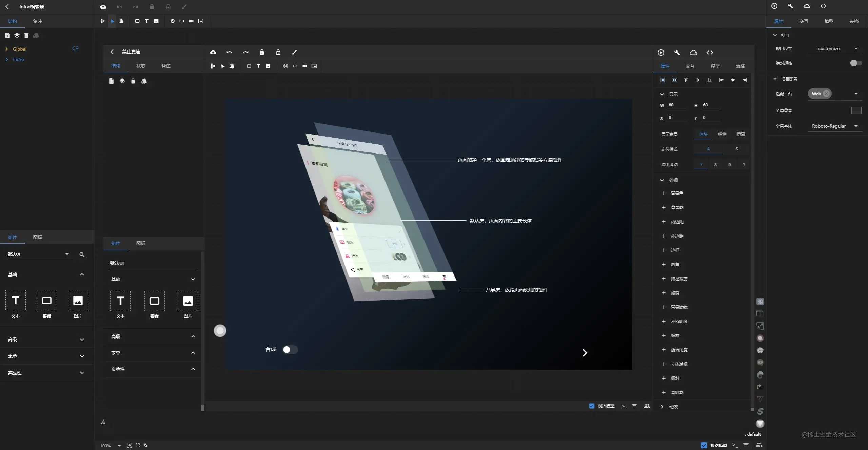Viewport: 868px width, 450px height.
Task: Click the cloud upload icon beside iofod title
Action: (x=103, y=7)
